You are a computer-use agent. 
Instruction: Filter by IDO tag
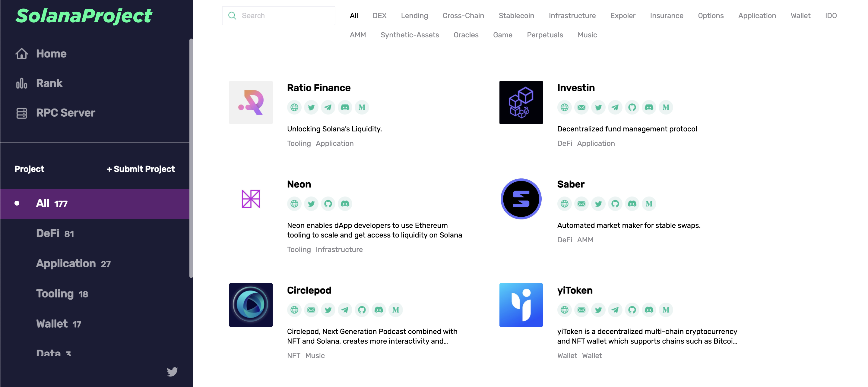pos(831,15)
